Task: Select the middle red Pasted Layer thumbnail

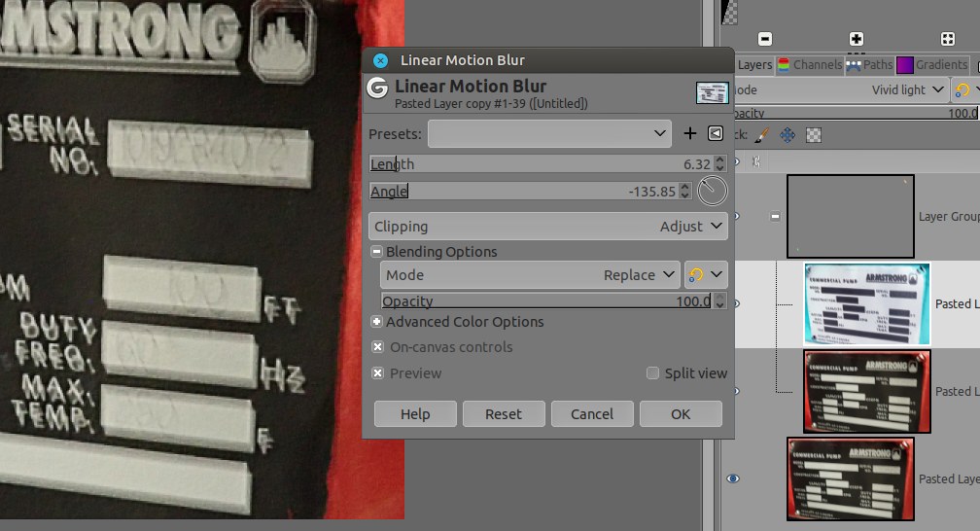Action: coord(867,392)
